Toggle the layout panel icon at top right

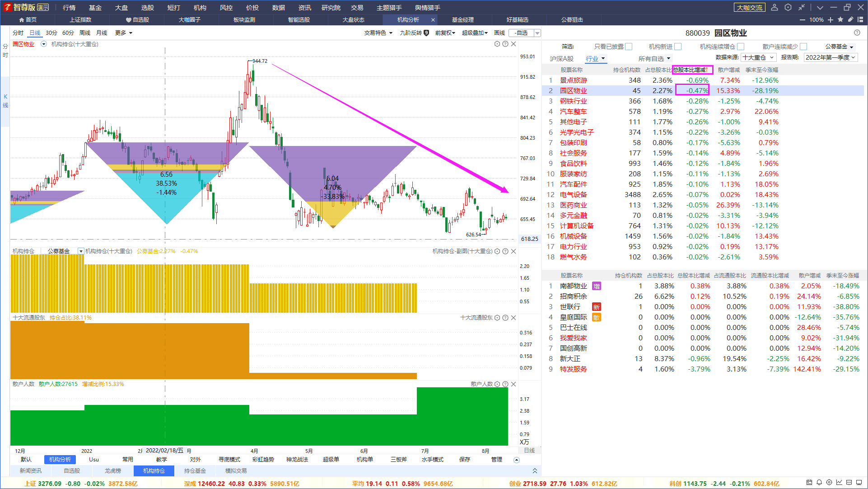point(860,19)
